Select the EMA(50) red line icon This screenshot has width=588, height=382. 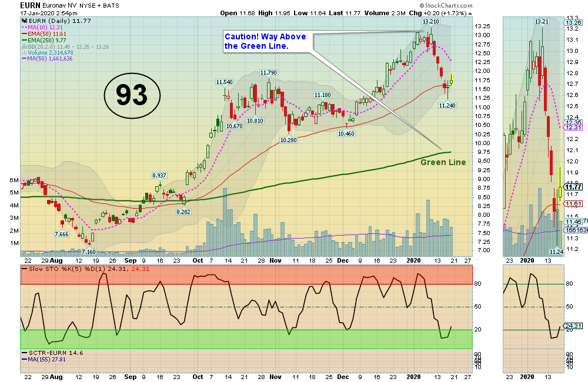[24, 33]
